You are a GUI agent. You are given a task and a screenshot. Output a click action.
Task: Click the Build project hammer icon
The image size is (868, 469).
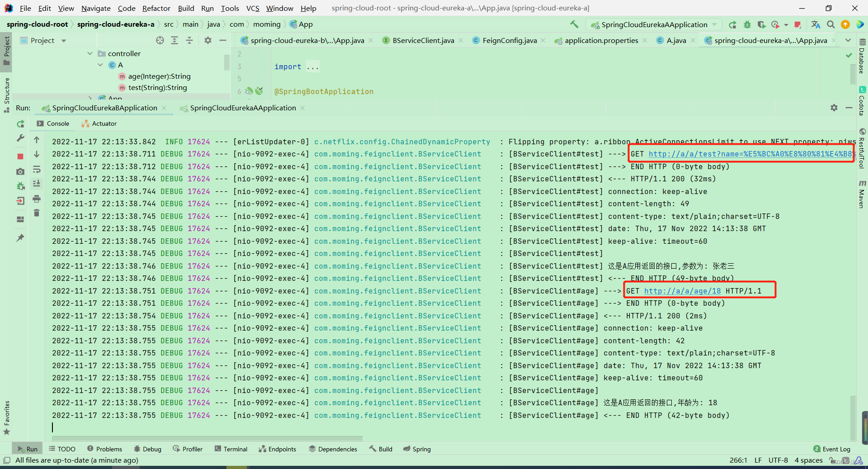(x=574, y=24)
